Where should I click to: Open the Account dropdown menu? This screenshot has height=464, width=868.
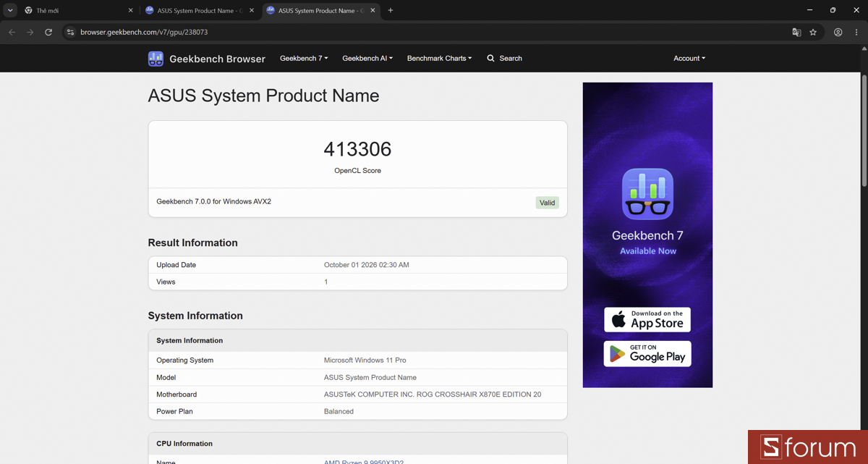tap(689, 58)
